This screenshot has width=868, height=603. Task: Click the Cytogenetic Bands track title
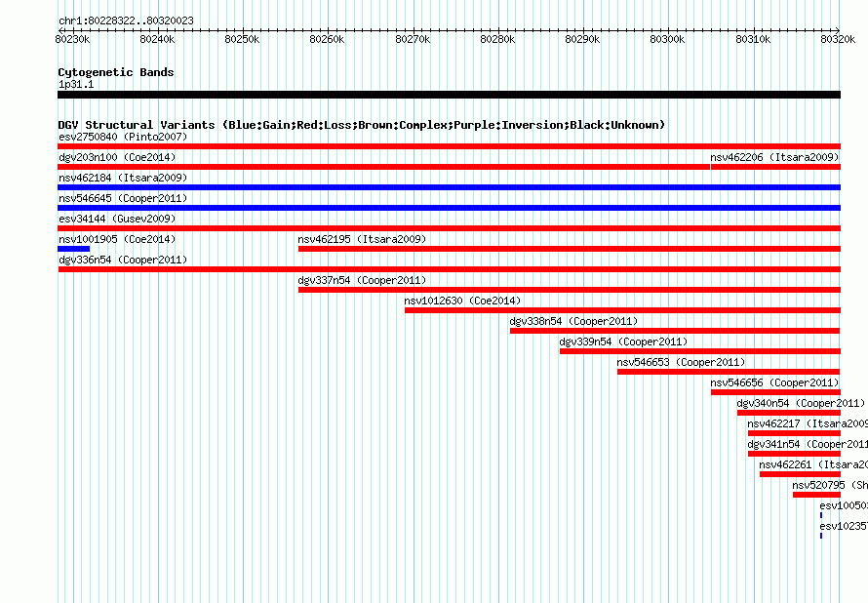(116, 72)
